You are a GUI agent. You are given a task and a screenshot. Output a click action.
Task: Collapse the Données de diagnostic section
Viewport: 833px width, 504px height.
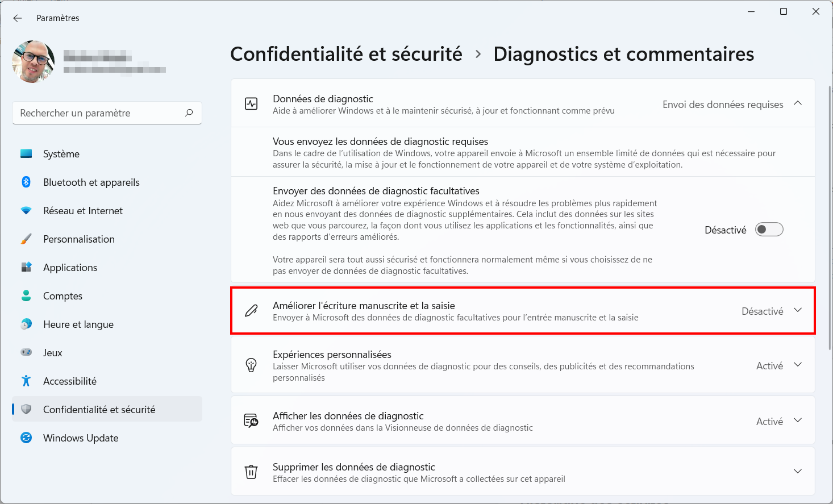click(x=798, y=103)
